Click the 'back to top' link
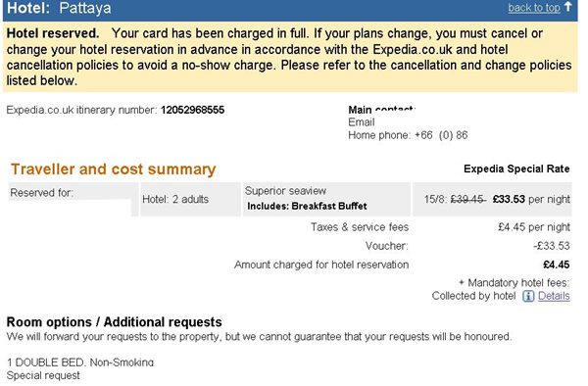Viewport: 588px width, 386px height. pos(534,8)
